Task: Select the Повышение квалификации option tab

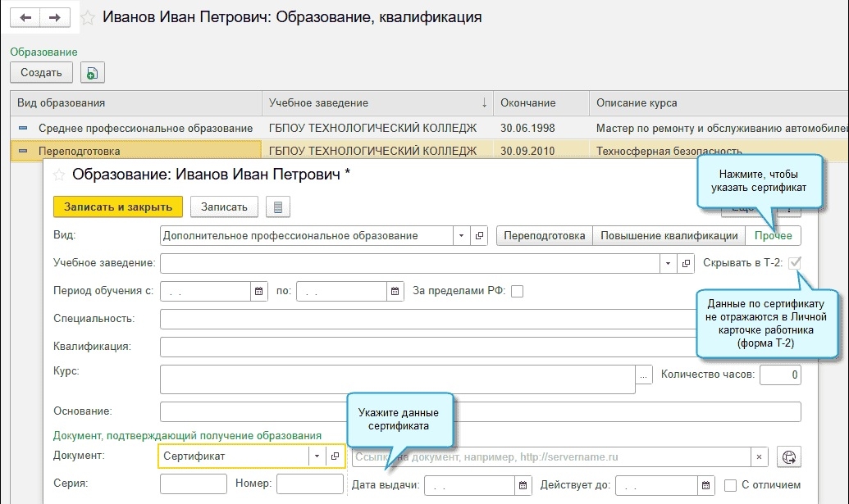Action: point(669,236)
